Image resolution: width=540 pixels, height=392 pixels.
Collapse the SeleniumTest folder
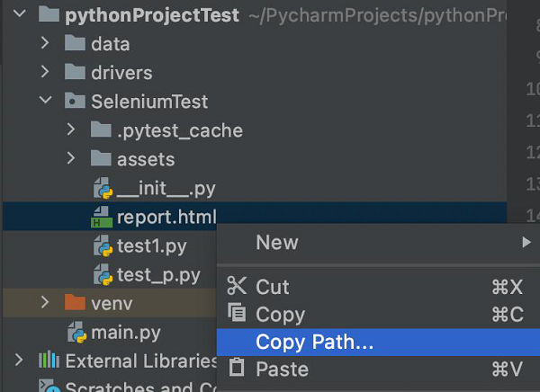pos(45,102)
